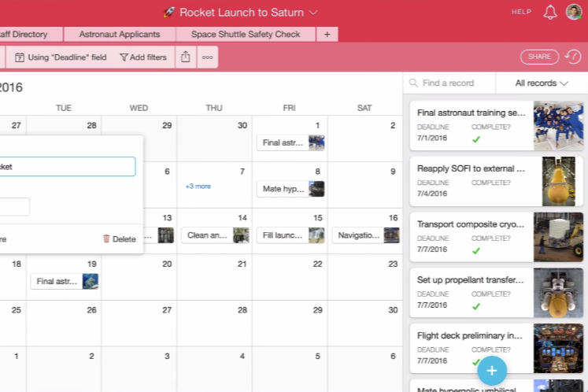Expand the '+3 more' events on Thursday 7
This screenshot has width=588, height=392.
pyautogui.click(x=198, y=187)
